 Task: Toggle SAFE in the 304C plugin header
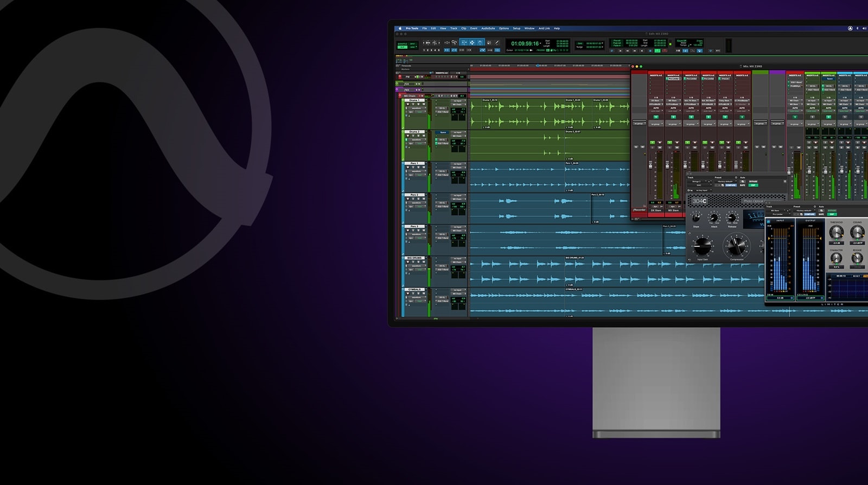(742, 185)
